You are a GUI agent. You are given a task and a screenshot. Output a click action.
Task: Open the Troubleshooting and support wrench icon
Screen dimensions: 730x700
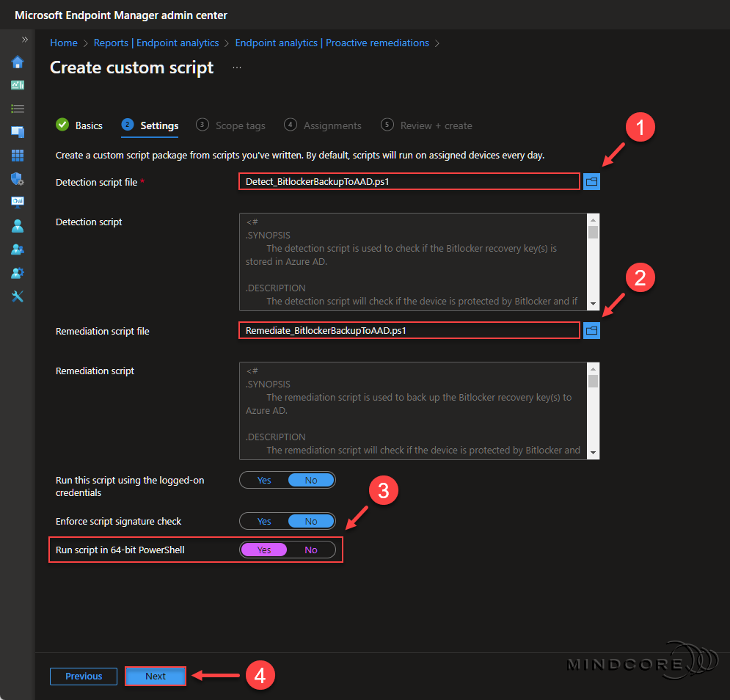17,296
